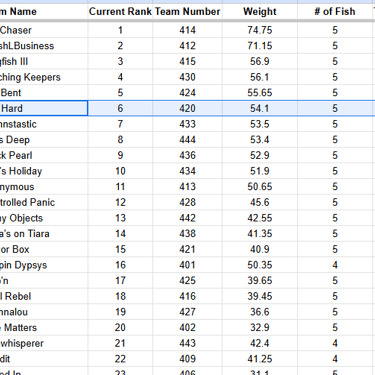The height and width of the screenshot is (375, 375).
Task: Click team number 427
Action: click(x=187, y=312)
